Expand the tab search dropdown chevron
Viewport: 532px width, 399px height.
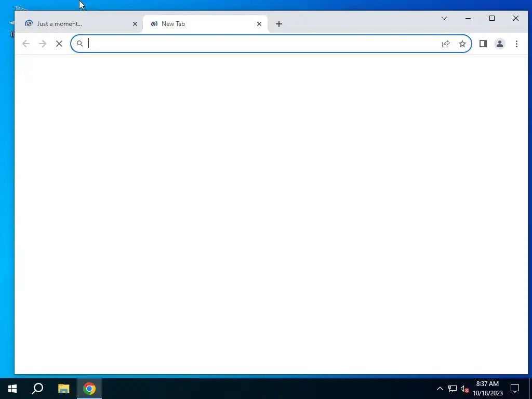click(444, 18)
